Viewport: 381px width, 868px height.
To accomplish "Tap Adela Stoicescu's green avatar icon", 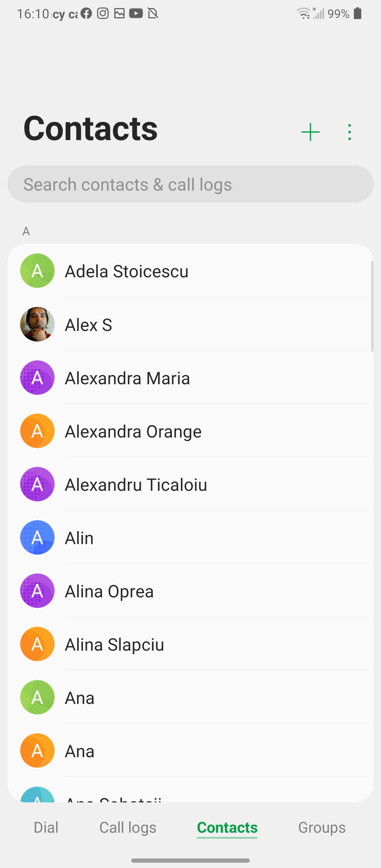I will tap(37, 271).
